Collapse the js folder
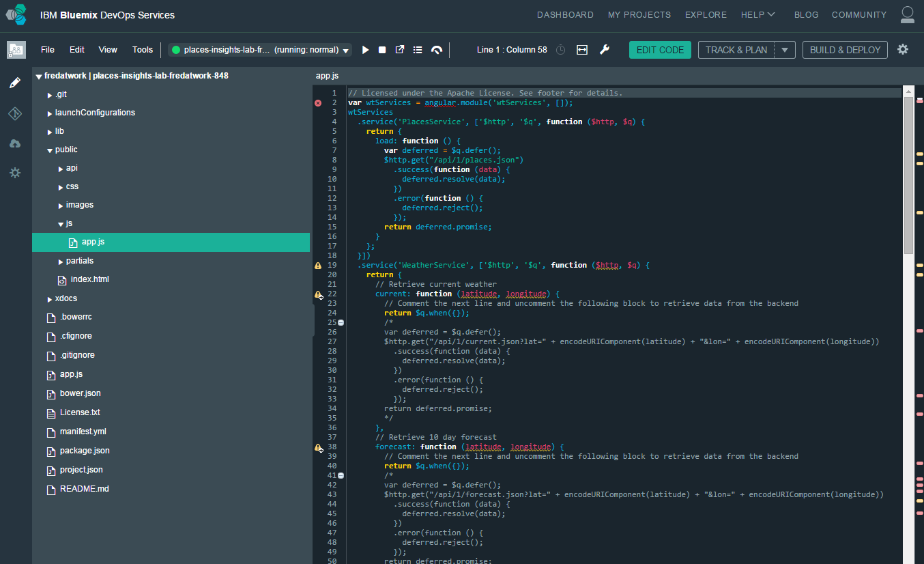The height and width of the screenshot is (564, 924). 61,224
